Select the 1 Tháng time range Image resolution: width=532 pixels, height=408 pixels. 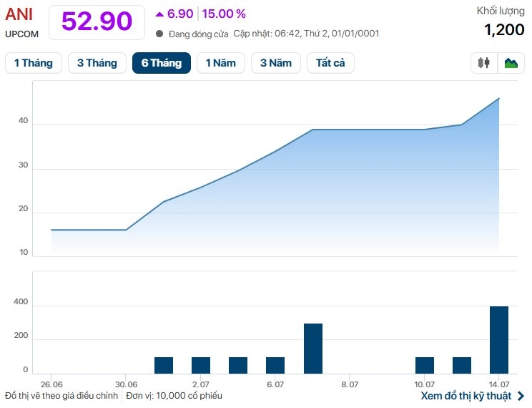click(34, 63)
